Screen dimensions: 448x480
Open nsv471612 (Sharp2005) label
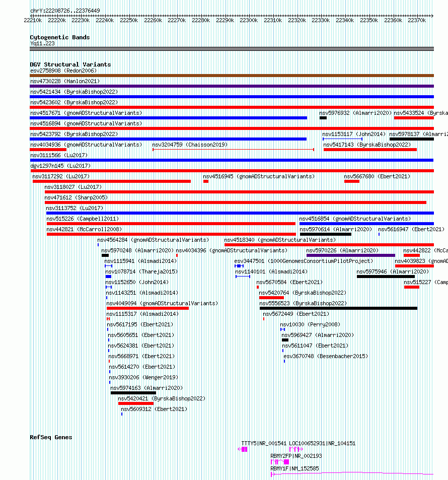click(x=76, y=197)
